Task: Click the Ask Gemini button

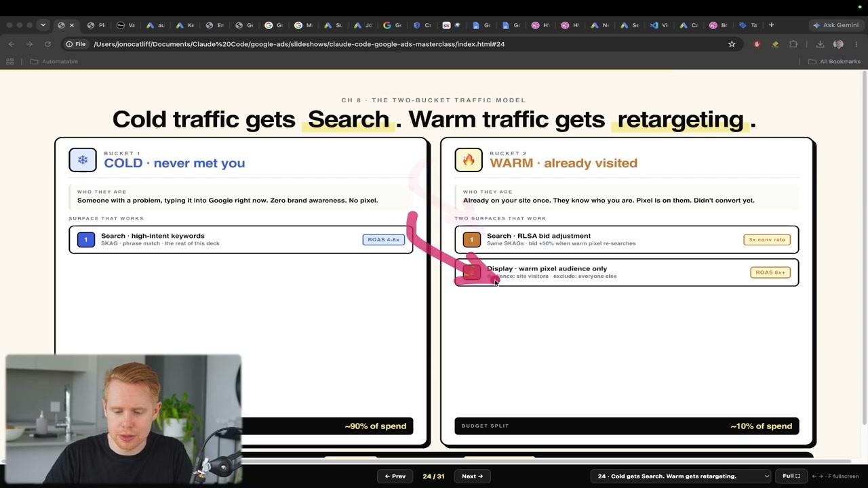Action: click(835, 25)
